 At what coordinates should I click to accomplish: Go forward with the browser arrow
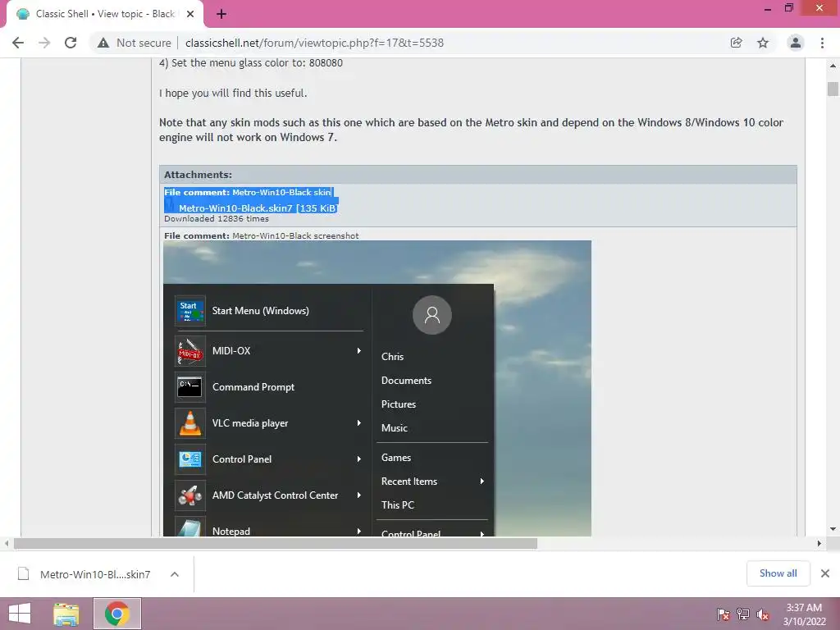point(44,43)
